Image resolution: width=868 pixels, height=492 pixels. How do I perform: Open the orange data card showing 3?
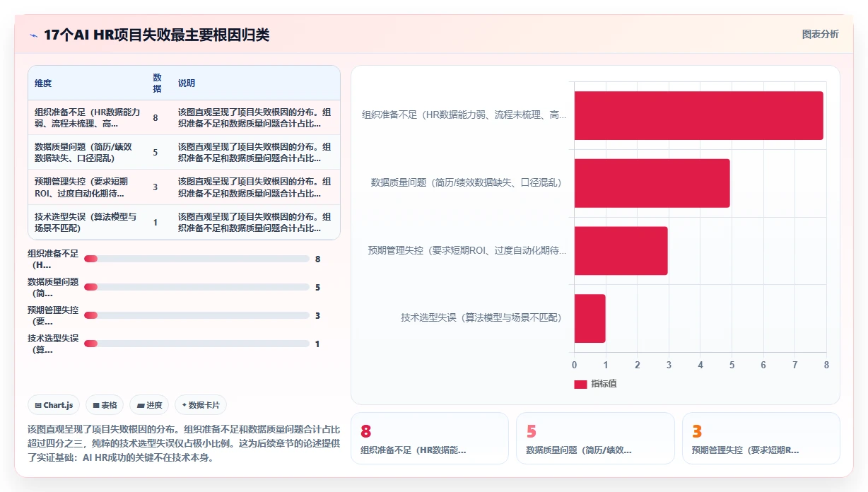tap(761, 438)
